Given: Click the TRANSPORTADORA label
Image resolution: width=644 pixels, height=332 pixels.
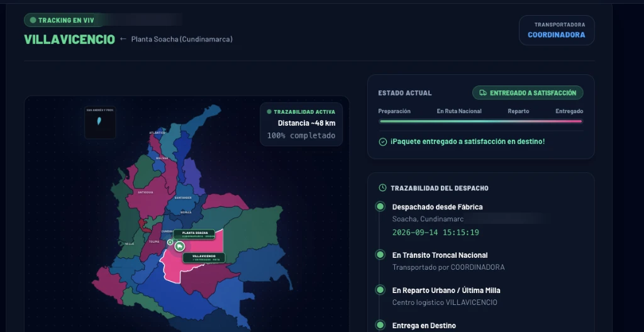Looking at the screenshot, I should (x=560, y=25).
